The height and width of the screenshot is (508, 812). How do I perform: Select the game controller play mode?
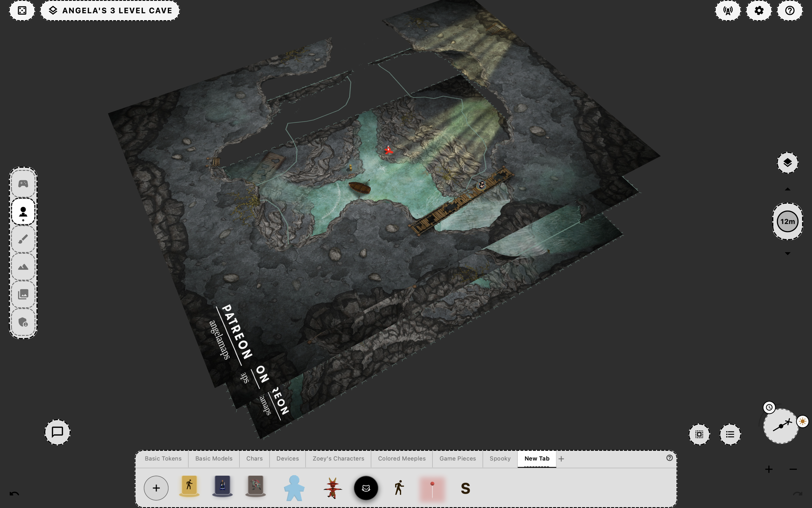23,184
